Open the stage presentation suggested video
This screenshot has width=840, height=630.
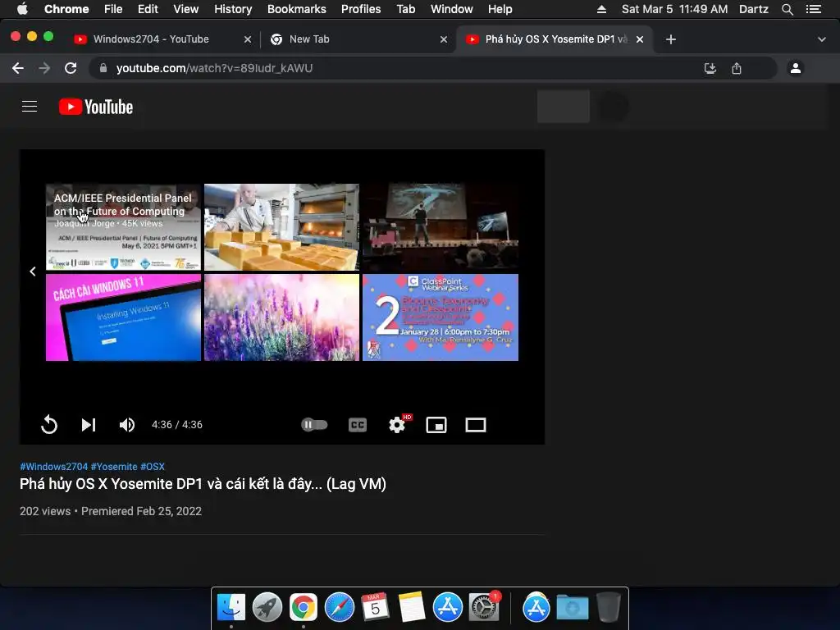441,227
